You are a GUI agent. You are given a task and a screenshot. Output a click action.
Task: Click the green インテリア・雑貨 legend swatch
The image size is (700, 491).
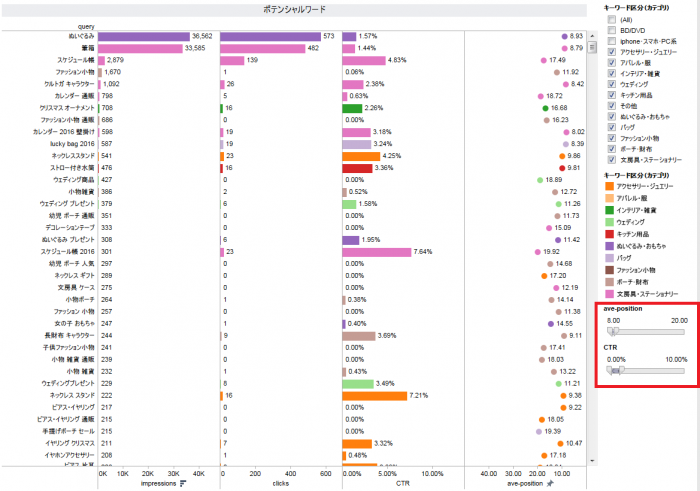pos(609,210)
